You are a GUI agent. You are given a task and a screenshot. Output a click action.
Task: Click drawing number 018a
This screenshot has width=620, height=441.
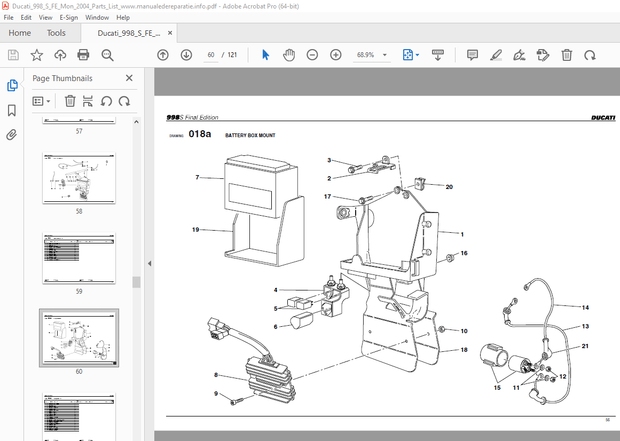[x=200, y=134]
